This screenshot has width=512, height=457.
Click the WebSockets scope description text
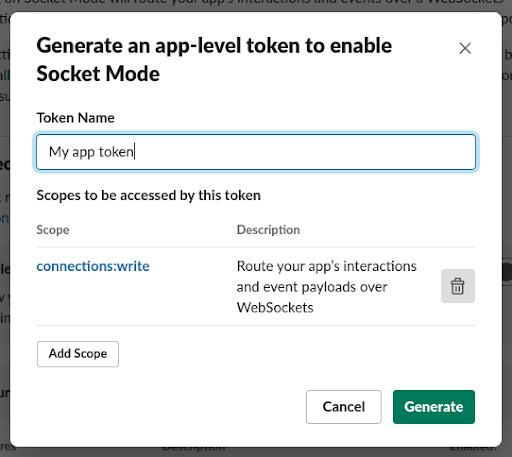coord(327,287)
